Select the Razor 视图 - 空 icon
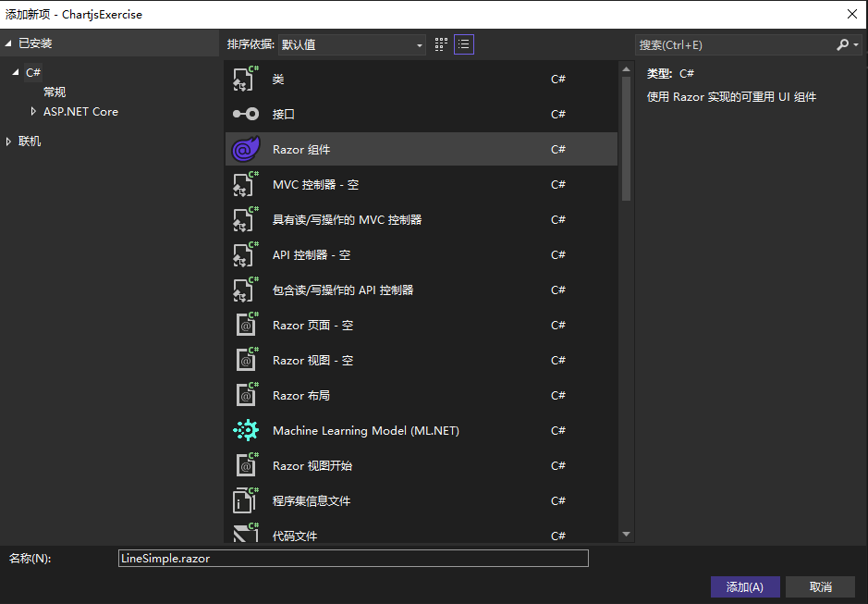 click(247, 360)
